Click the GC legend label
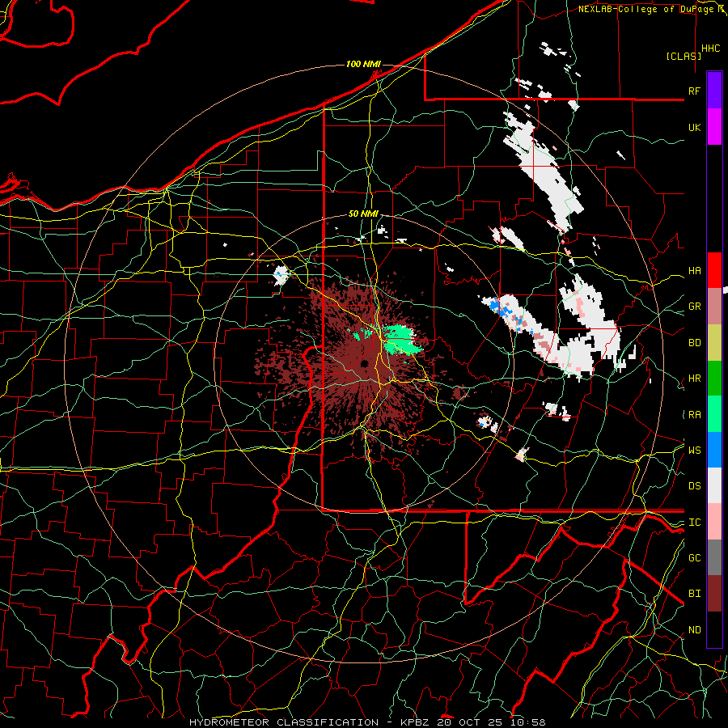The image size is (728, 728). click(x=694, y=557)
